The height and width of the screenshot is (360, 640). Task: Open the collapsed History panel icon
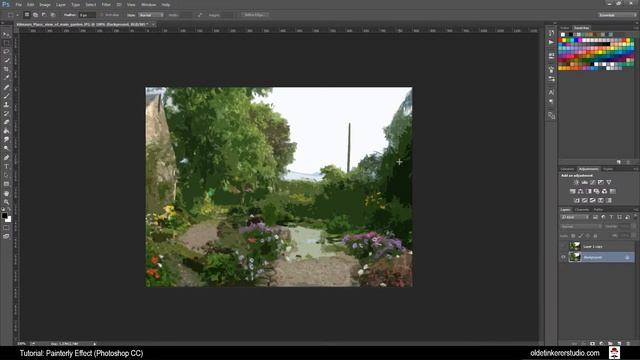(x=551, y=33)
